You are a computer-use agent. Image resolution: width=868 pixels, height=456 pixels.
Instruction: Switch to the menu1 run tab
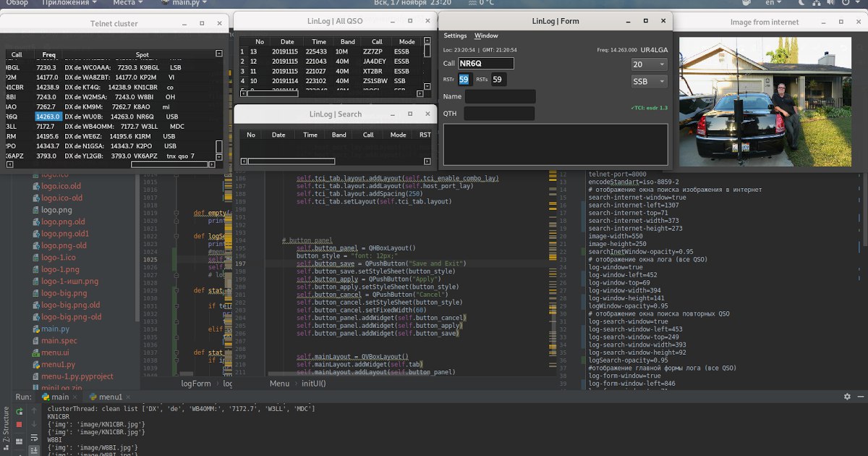click(x=109, y=397)
